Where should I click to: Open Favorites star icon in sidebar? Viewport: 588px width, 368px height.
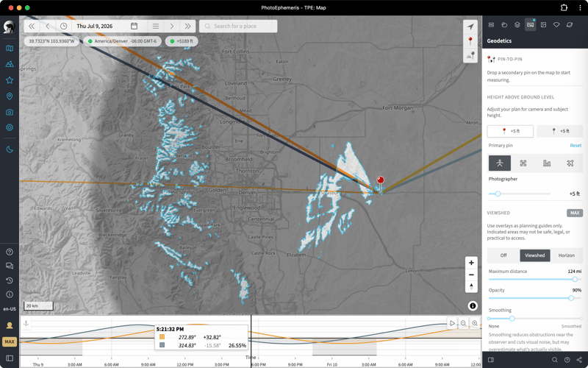[10, 80]
